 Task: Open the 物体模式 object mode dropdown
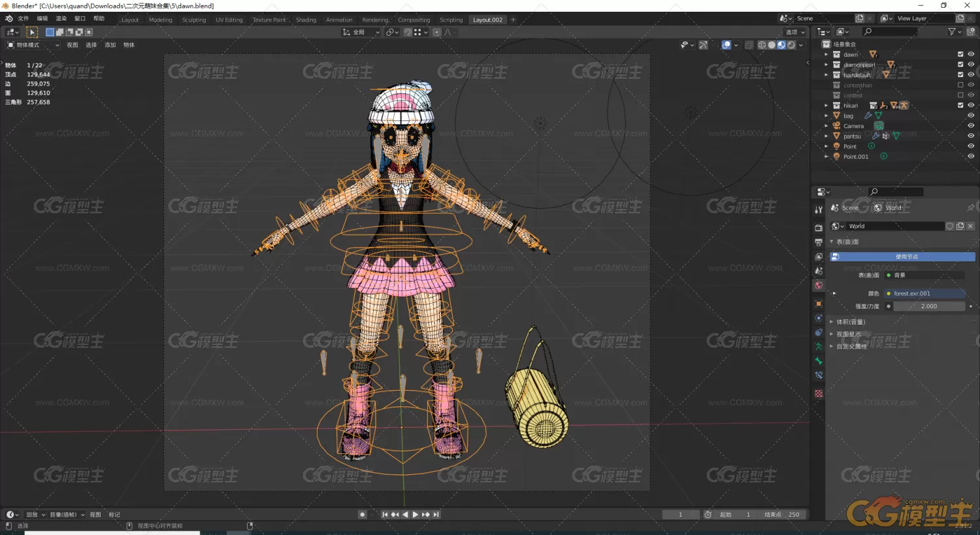coord(33,45)
